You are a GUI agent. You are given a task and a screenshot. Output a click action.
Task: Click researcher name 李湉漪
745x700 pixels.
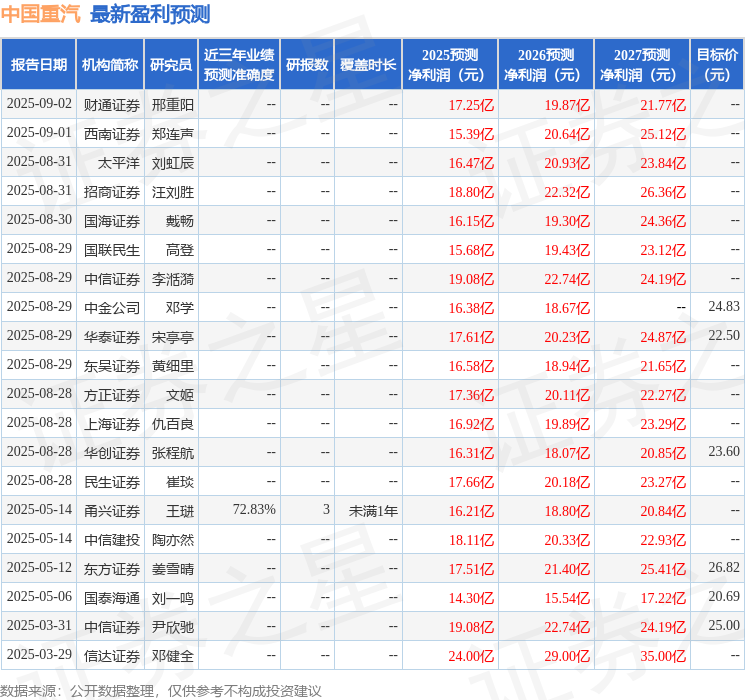coord(172,279)
